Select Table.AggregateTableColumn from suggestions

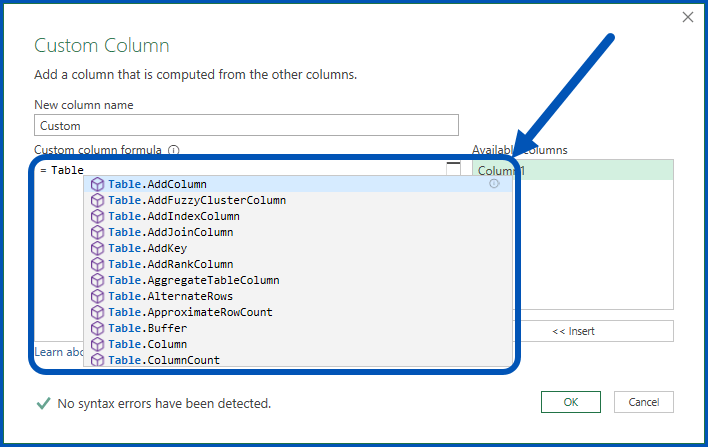194,280
